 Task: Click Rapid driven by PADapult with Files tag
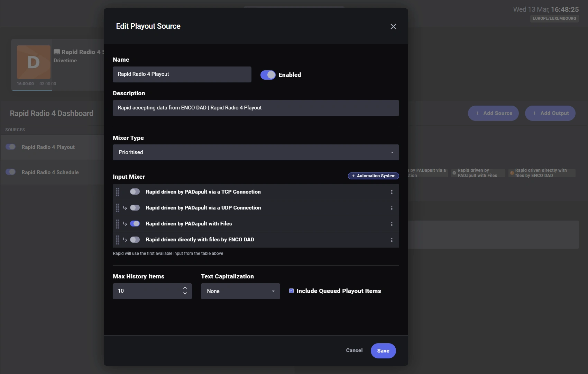[x=478, y=173]
